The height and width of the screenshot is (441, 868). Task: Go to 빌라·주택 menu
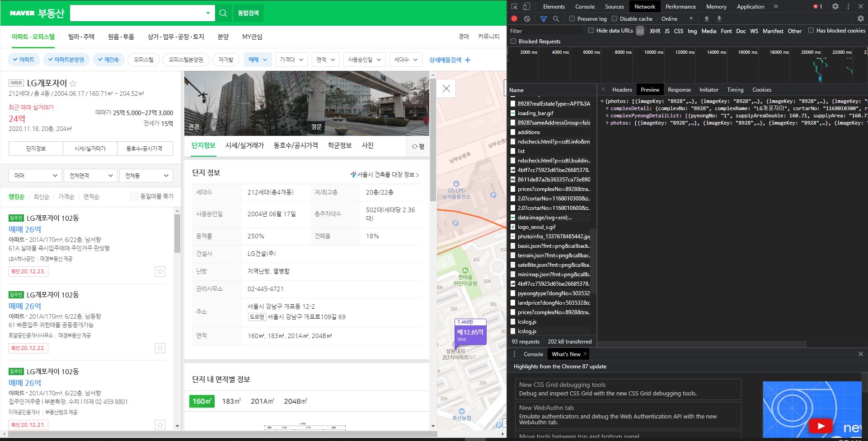pos(81,37)
